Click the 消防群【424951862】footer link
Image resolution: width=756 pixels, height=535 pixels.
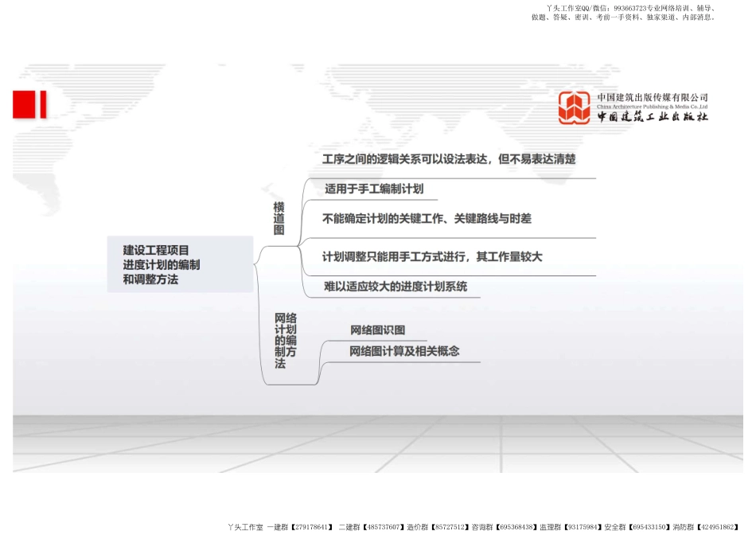pyautogui.click(x=707, y=525)
